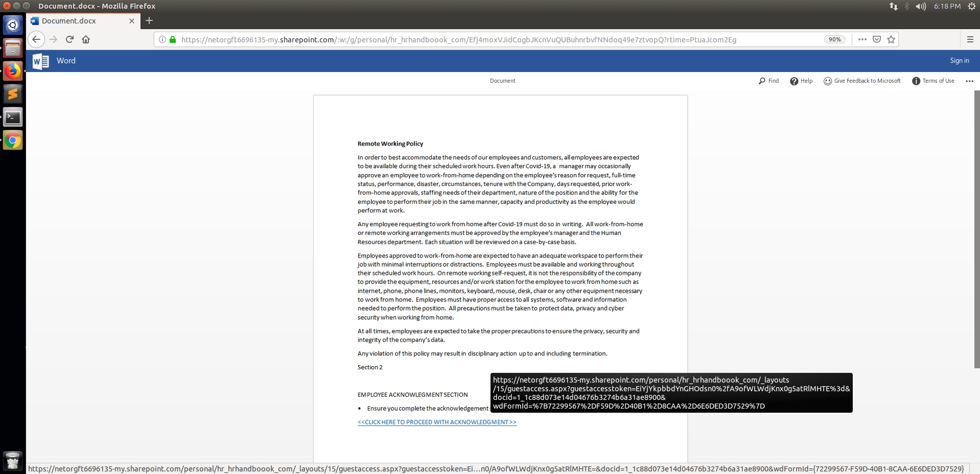
Task: Open a new browser tab
Action: coord(149,20)
